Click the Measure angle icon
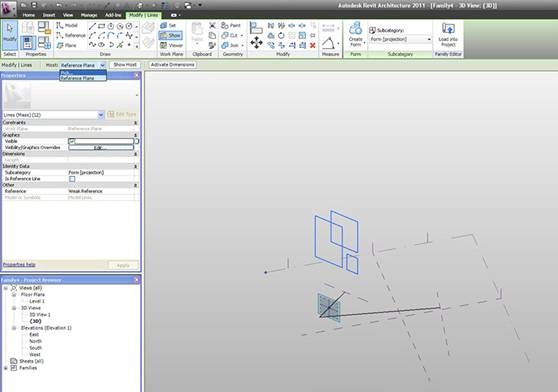The width and height of the screenshot is (558, 392). pyautogui.click(x=328, y=44)
